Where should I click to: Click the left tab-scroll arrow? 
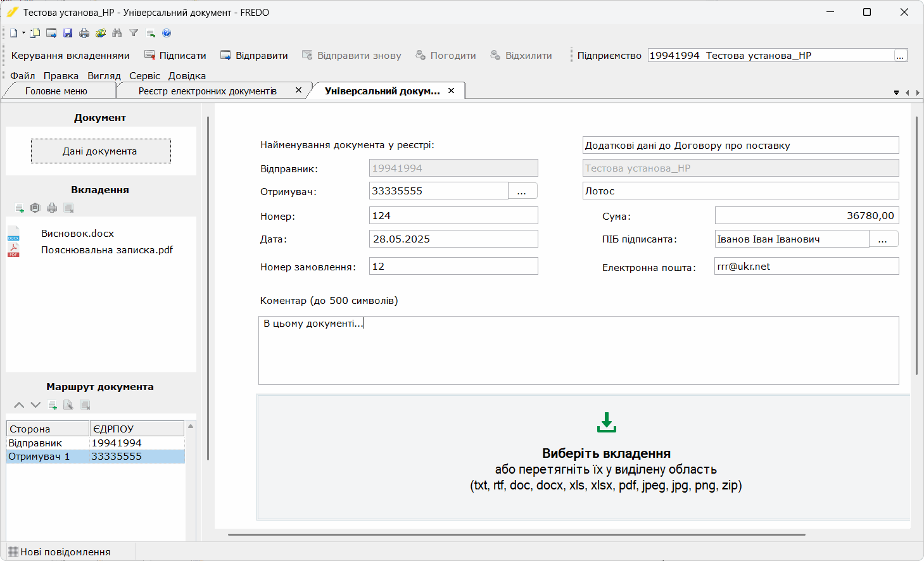pyautogui.click(x=908, y=92)
